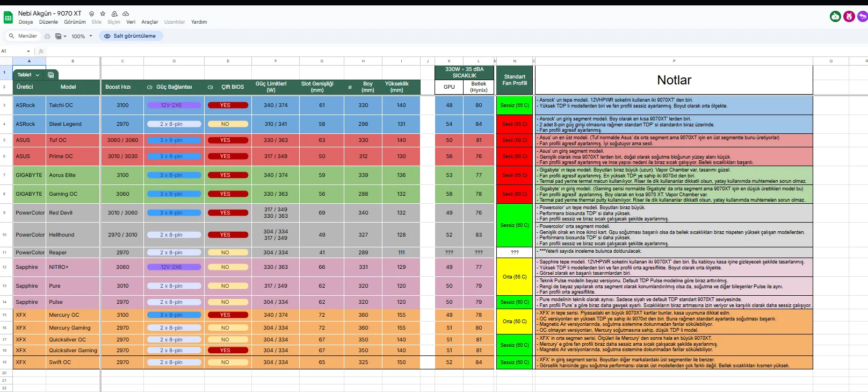Viewport: 868px width, 392px height.
Task: Open the Dosya menu
Action: point(26,22)
